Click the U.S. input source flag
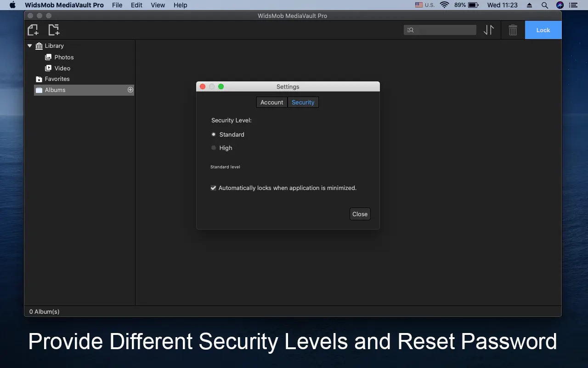The height and width of the screenshot is (368, 588). [x=419, y=5]
